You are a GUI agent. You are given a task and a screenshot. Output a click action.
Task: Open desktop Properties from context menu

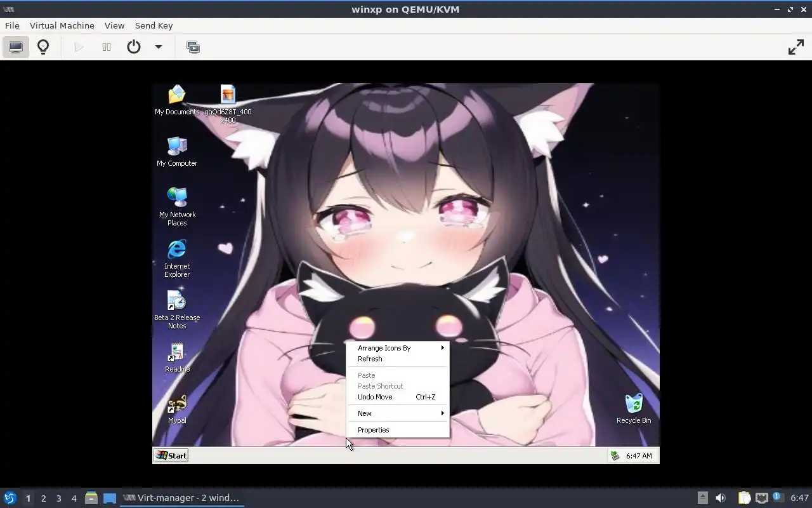click(x=398, y=430)
